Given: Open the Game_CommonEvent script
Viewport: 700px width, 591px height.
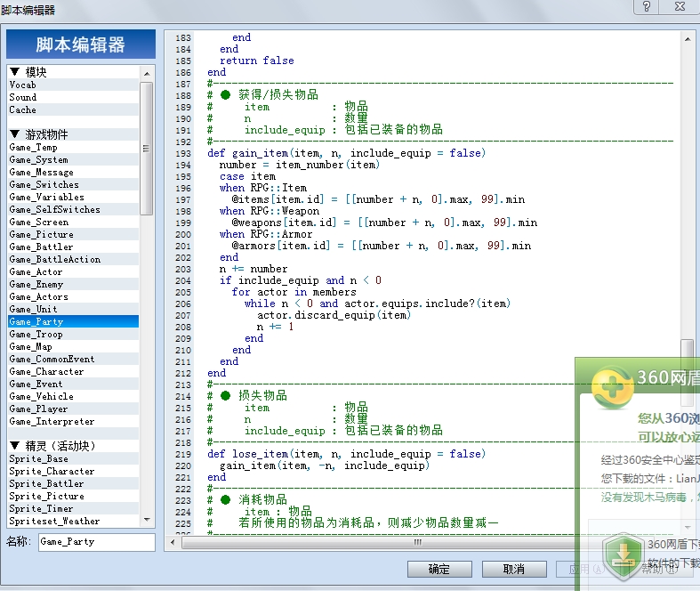Looking at the screenshot, I should tap(73, 360).
